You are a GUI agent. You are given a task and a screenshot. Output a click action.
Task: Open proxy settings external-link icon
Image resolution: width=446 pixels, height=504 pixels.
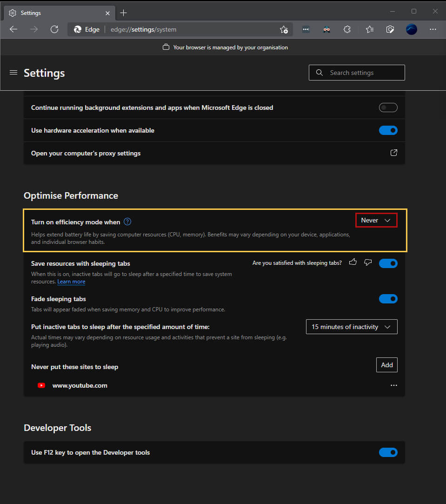pyautogui.click(x=393, y=153)
